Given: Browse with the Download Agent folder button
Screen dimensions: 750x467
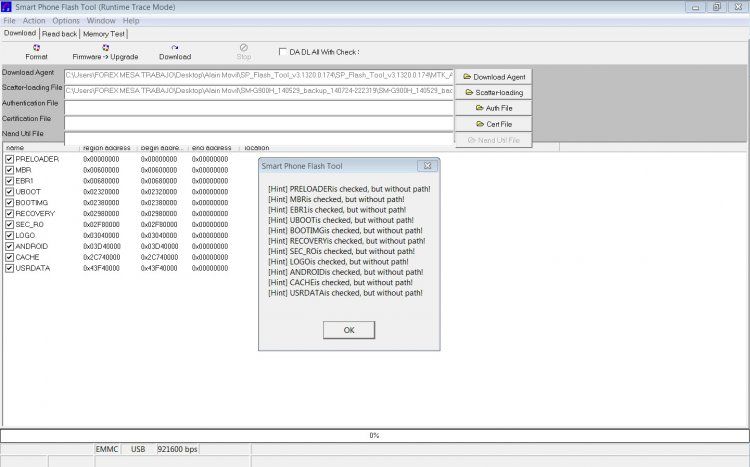Looking at the screenshot, I should tap(494, 77).
